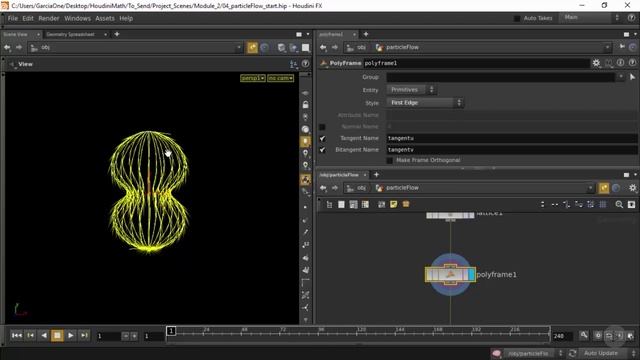Toggle the polyframe1 node display flag
This screenshot has width=640, height=360.
click(471, 275)
